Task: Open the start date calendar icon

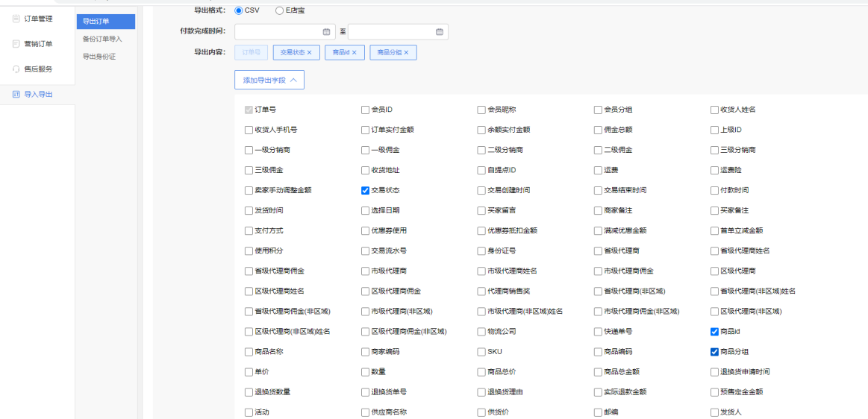Action: [x=326, y=32]
